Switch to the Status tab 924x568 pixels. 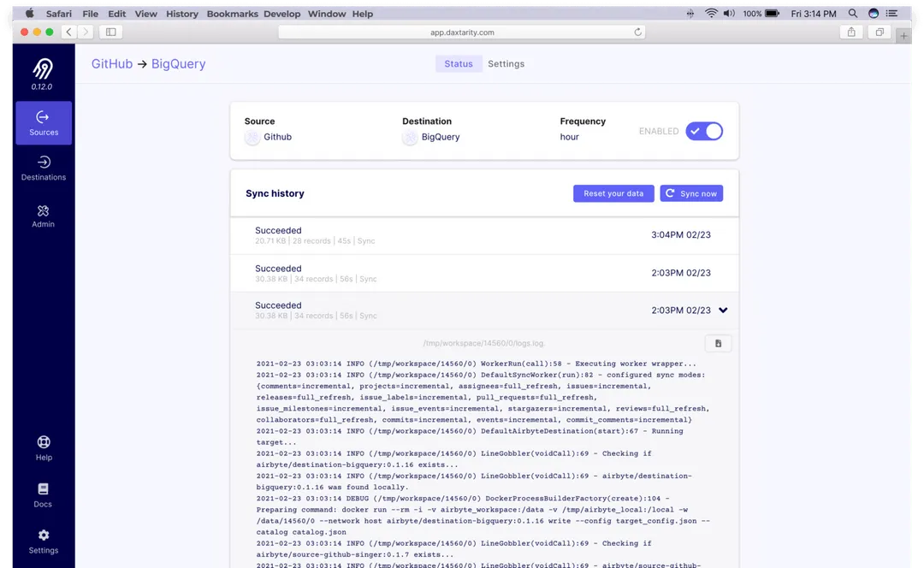[459, 63]
